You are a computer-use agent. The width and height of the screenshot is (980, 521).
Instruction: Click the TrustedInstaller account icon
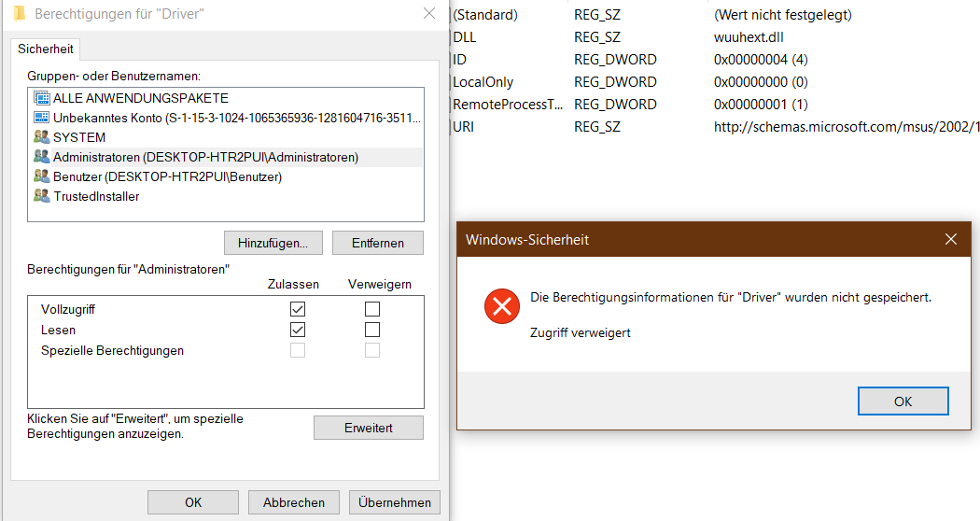[x=41, y=196]
